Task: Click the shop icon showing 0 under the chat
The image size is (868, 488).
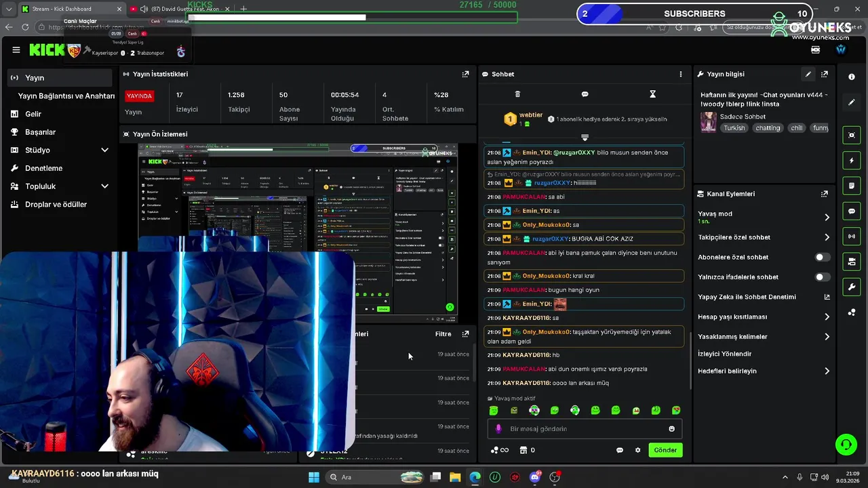Action: (527, 450)
